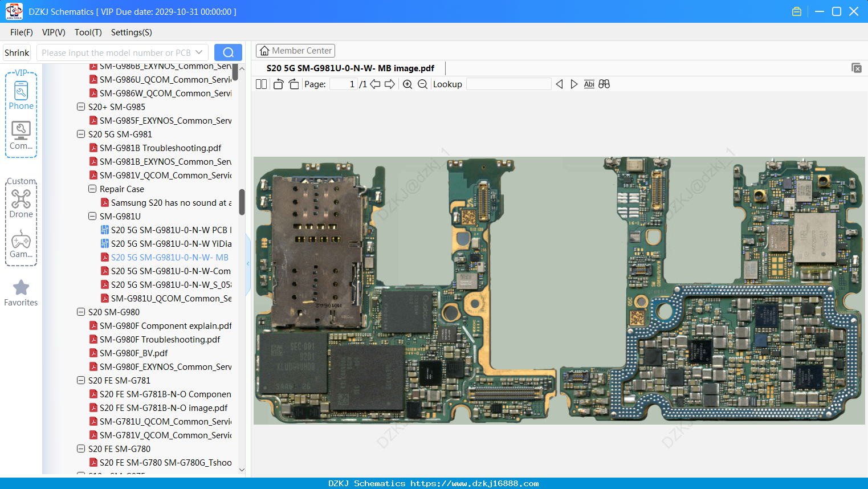
Task: Click the tree vertical scrollbar thumb
Action: (242, 202)
